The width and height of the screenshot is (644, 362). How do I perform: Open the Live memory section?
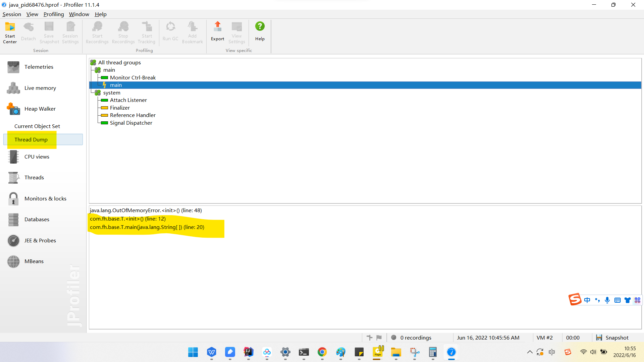40,88
